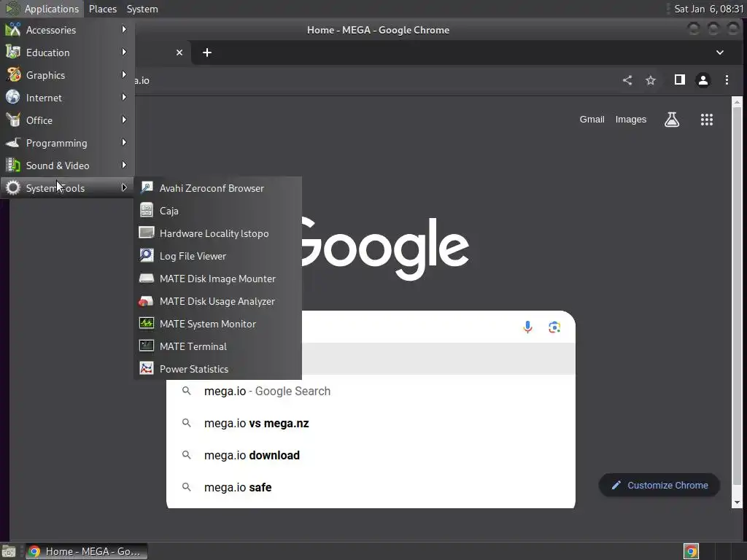
Task: Open Chrome three-dot menu
Action: [727, 80]
